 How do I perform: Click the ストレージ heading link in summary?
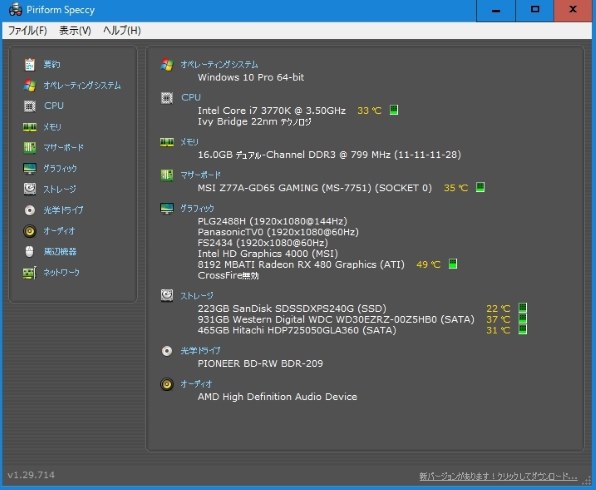197,295
